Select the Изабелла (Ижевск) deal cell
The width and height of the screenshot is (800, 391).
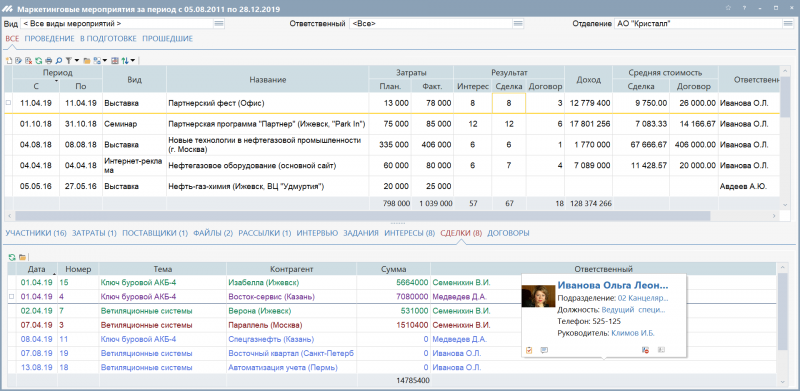point(292,282)
